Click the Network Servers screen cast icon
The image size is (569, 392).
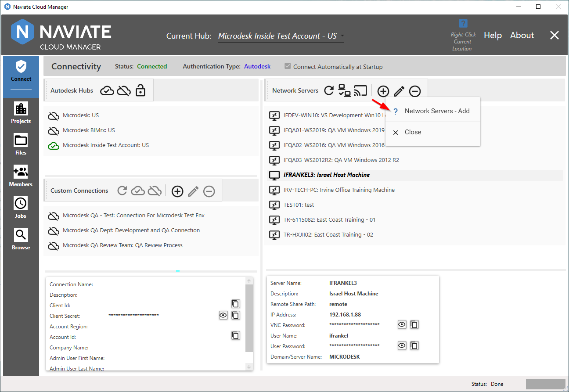click(360, 91)
